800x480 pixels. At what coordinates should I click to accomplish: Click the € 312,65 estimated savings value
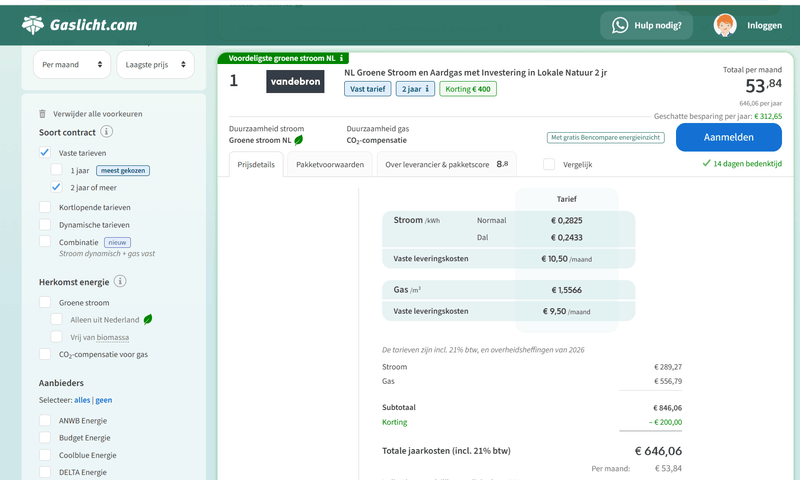click(x=768, y=116)
